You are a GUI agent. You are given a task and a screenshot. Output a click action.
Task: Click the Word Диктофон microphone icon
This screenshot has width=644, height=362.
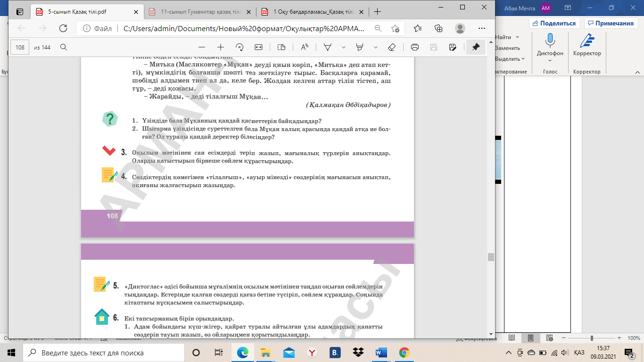[x=550, y=41]
